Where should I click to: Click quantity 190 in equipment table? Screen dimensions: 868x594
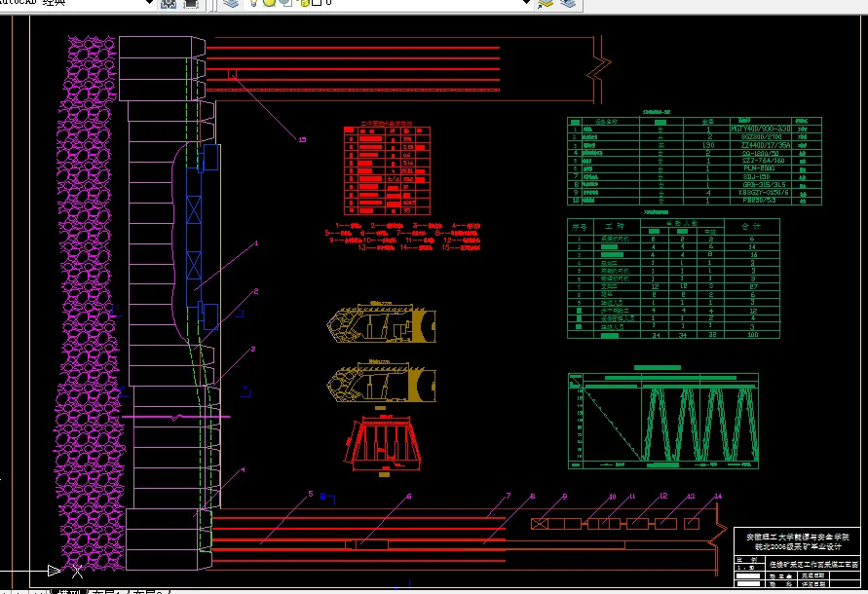click(x=708, y=145)
